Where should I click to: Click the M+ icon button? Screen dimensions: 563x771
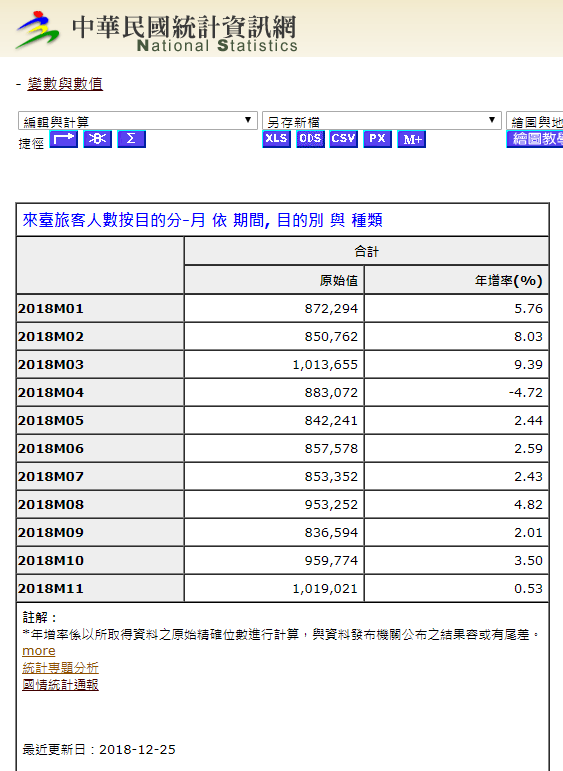coord(412,139)
